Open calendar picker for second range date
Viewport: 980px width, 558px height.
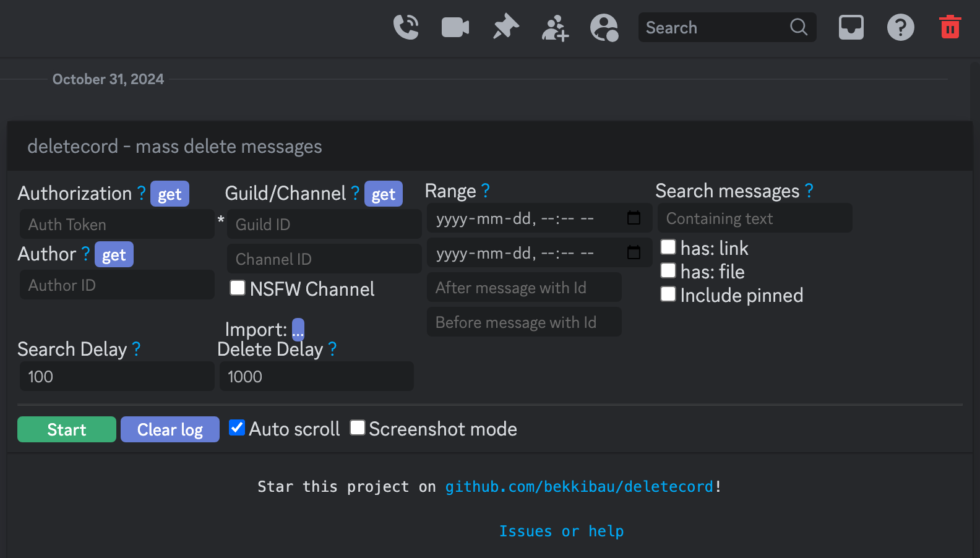634,252
